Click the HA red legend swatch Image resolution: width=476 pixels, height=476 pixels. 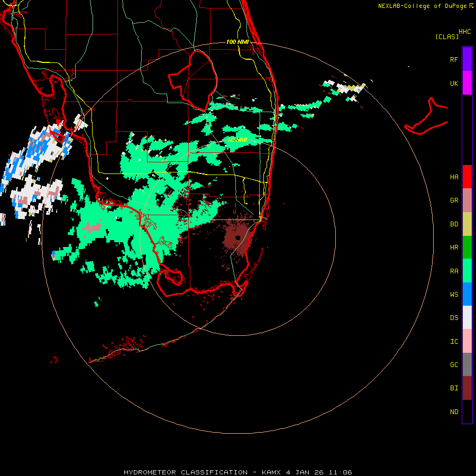[x=467, y=177]
